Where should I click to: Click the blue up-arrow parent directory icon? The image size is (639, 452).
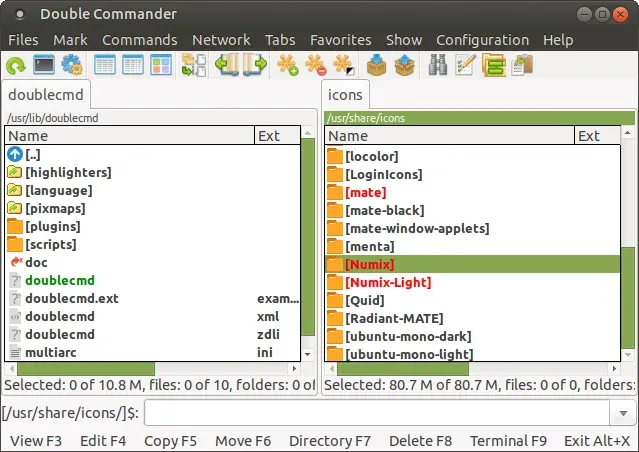[x=15, y=154]
